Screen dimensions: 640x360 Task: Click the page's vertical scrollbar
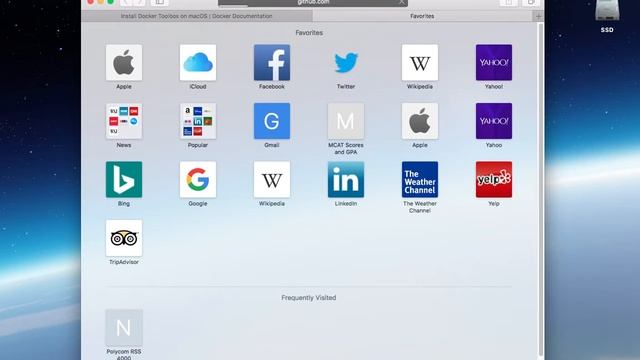coord(541,190)
